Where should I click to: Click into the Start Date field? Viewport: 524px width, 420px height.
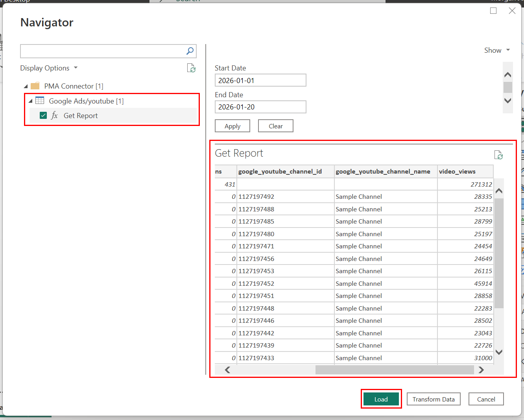260,80
